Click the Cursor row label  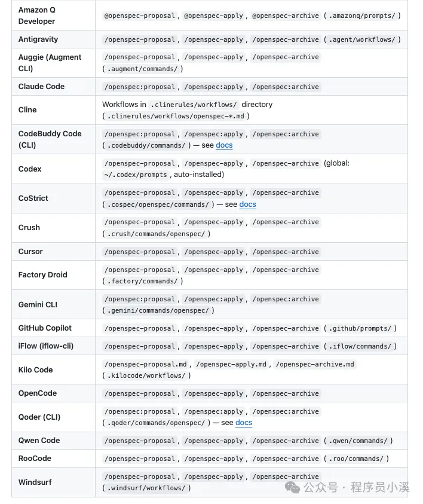click(30, 251)
